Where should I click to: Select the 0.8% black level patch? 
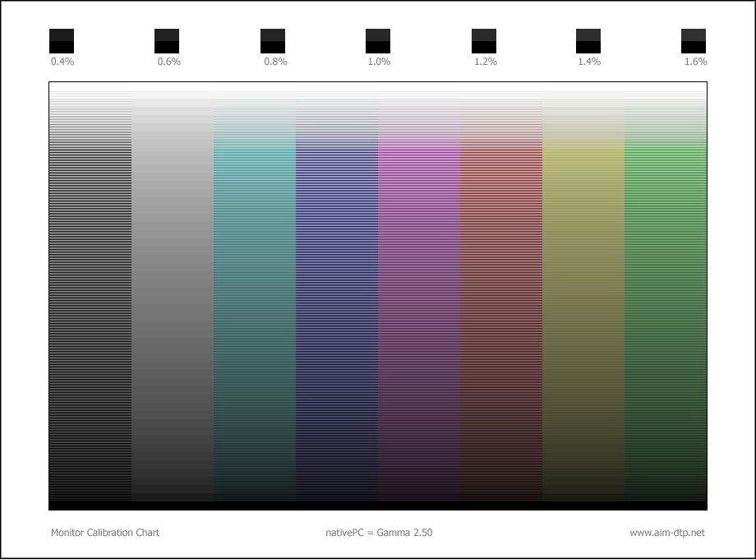coord(273,41)
